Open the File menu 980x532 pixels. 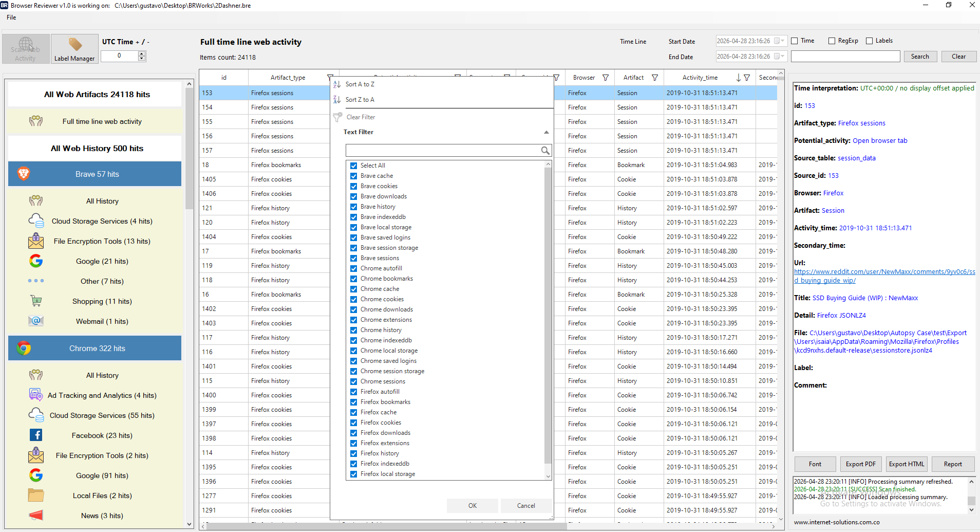tap(11, 17)
